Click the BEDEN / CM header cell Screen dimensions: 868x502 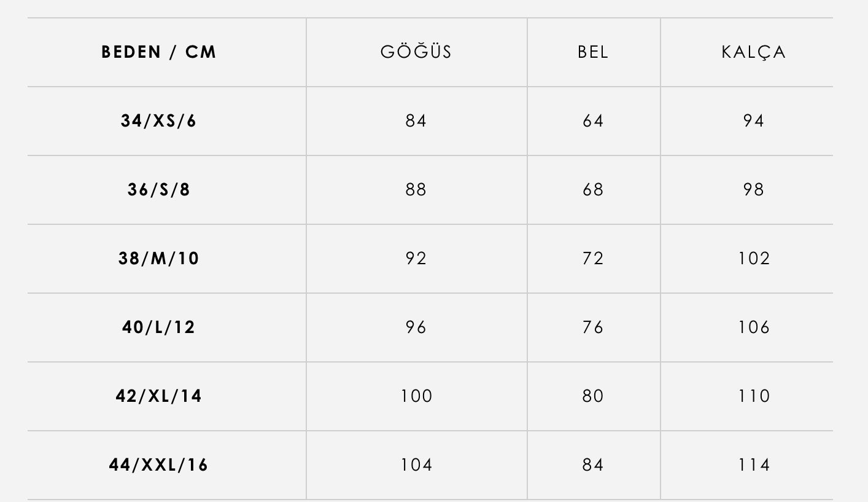pyautogui.click(x=159, y=52)
